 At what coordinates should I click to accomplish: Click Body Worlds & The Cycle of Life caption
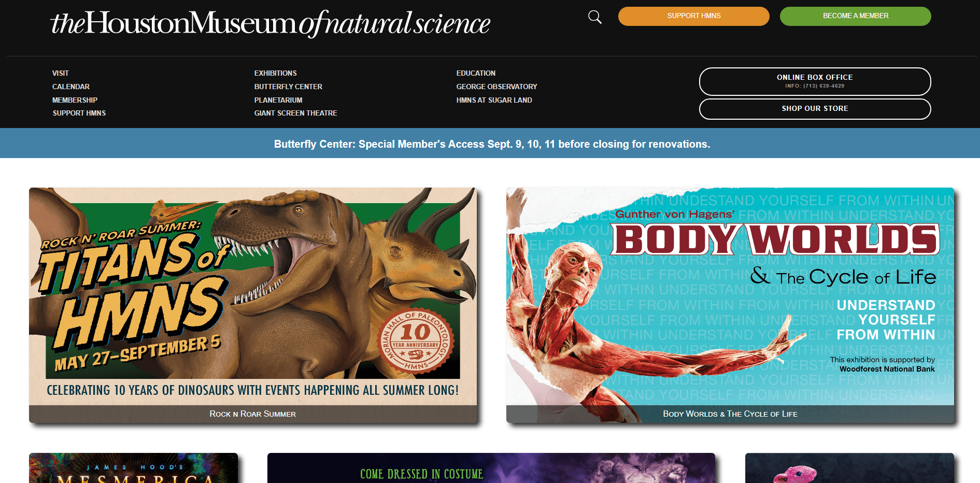[730, 414]
